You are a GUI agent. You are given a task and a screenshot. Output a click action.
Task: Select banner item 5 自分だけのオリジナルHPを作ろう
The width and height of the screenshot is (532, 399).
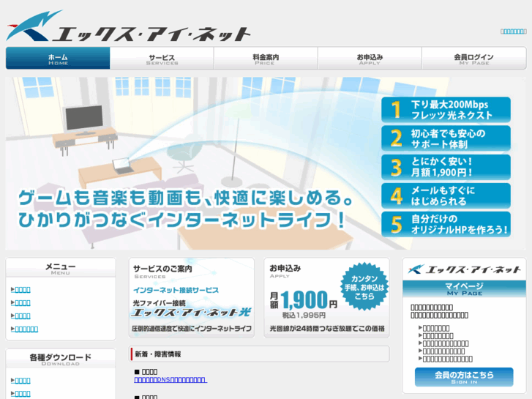[x=446, y=224]
